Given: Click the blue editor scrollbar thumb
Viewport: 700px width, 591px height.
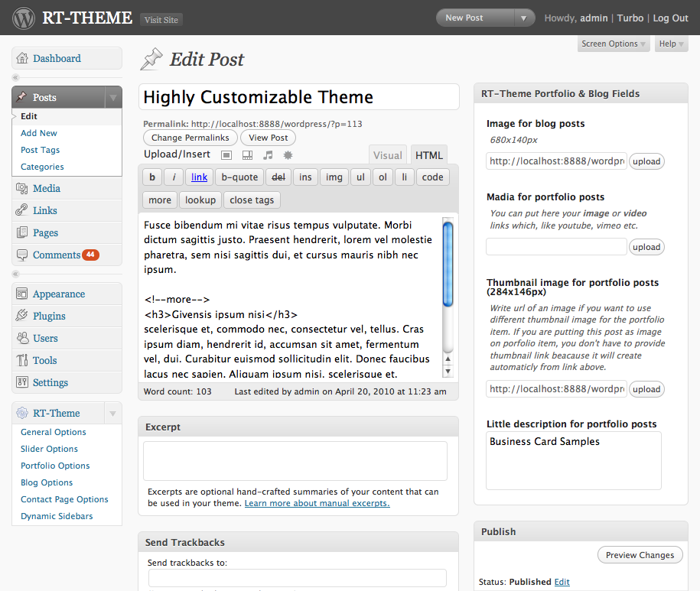Looking at the screenshot, I should (x=448, y=264).
